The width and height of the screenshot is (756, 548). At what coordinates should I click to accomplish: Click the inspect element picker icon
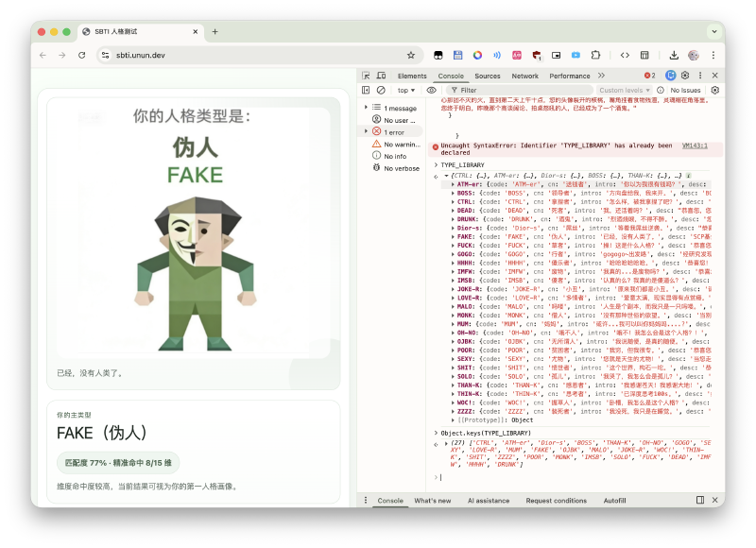367,76
